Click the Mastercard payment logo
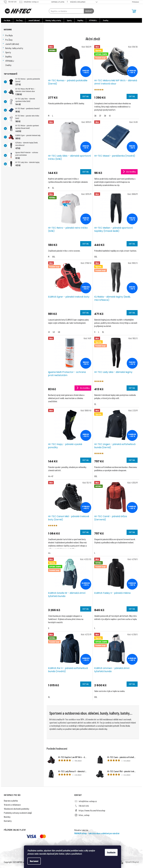This screenshot has width=145, height=868. pyautogui.click(x=43, y=836)
